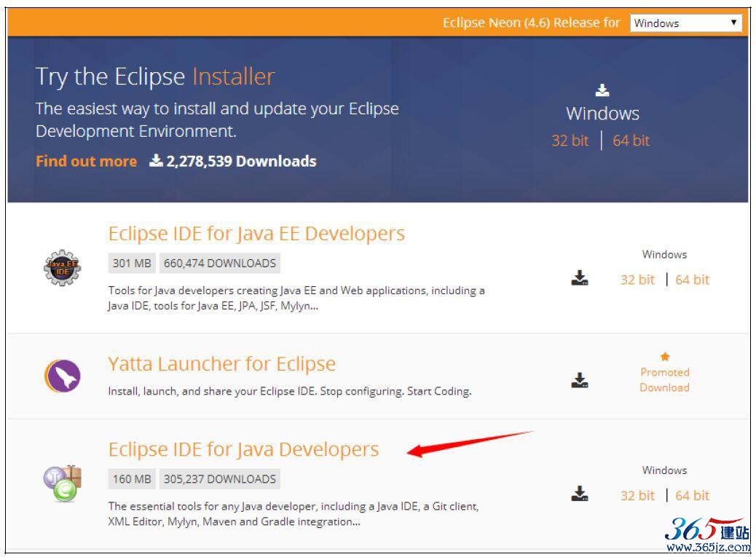Get 64 bit Java Developers package

[693, 495]
